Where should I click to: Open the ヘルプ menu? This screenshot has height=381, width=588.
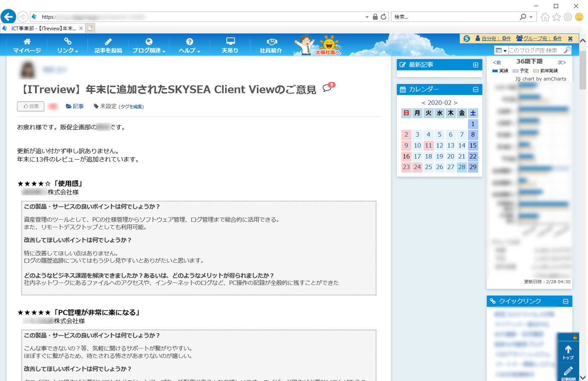pyautogui.click(x=189, y=45)
